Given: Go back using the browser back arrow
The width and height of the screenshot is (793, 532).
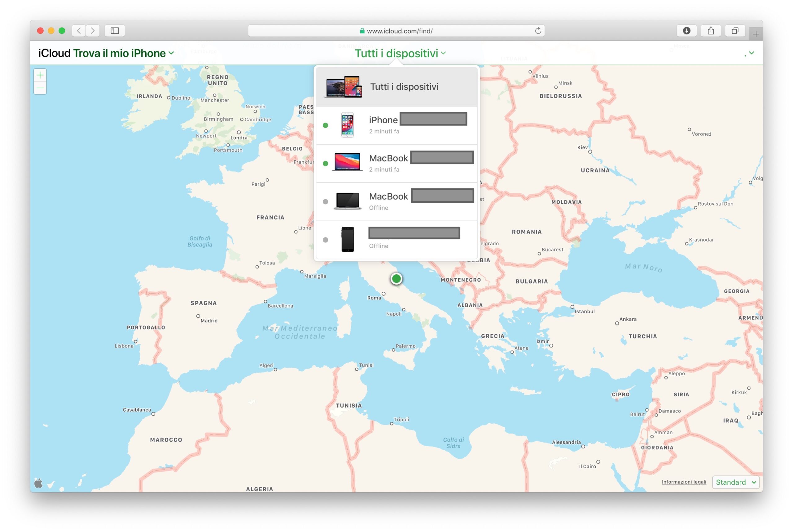Looking at the screenshot, I should coord(79,31).
